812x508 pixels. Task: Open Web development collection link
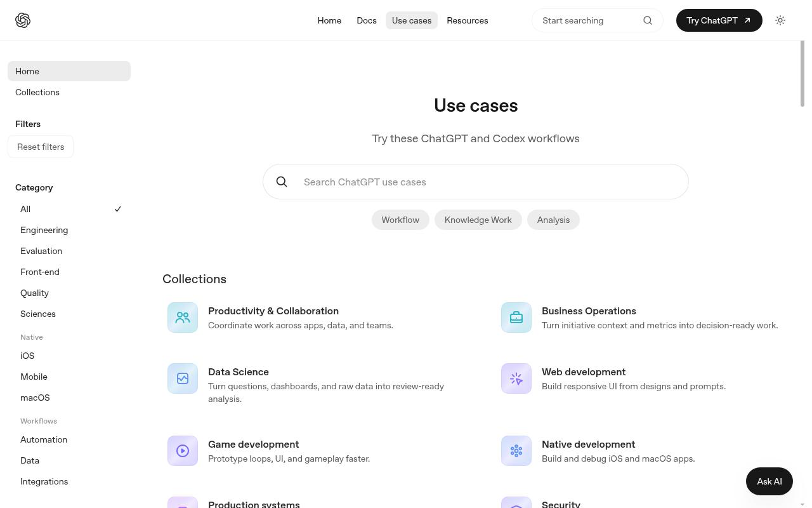[x=584, y=372]
